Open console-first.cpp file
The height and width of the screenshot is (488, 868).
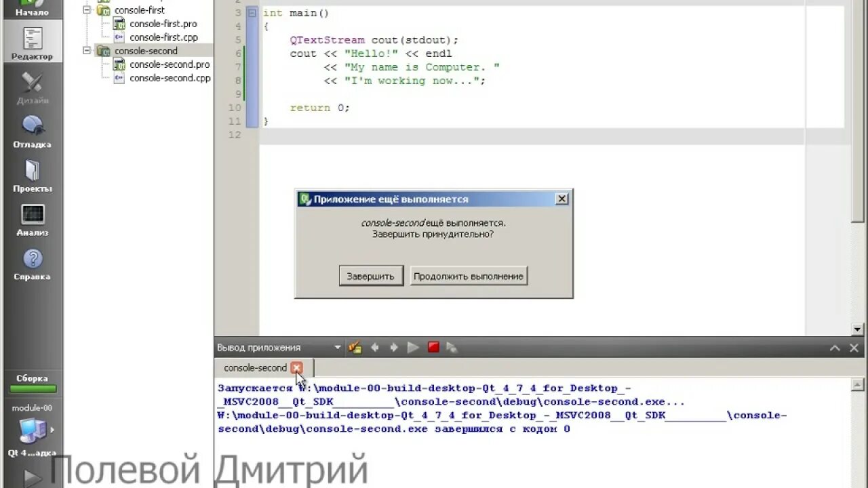coord(163,37)
